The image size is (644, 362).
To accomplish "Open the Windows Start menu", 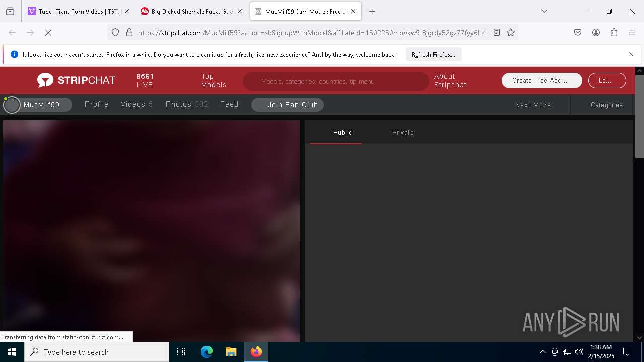I will coord(12,352).
